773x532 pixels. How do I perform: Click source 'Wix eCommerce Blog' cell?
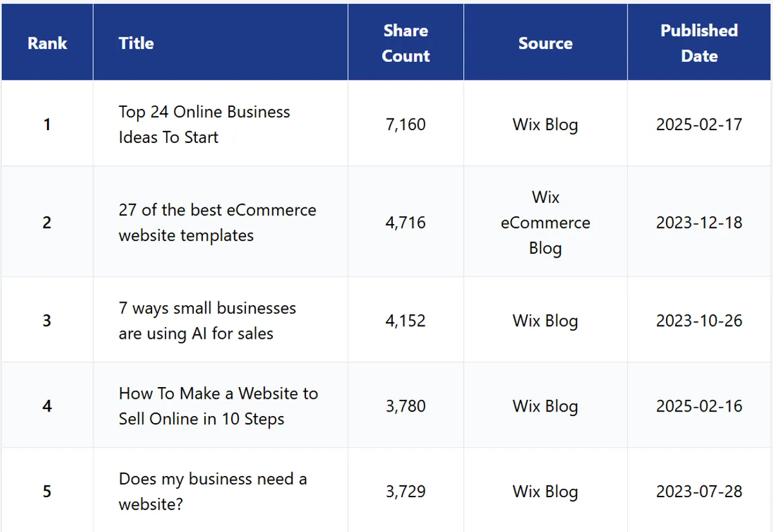(x=545, y=223)
